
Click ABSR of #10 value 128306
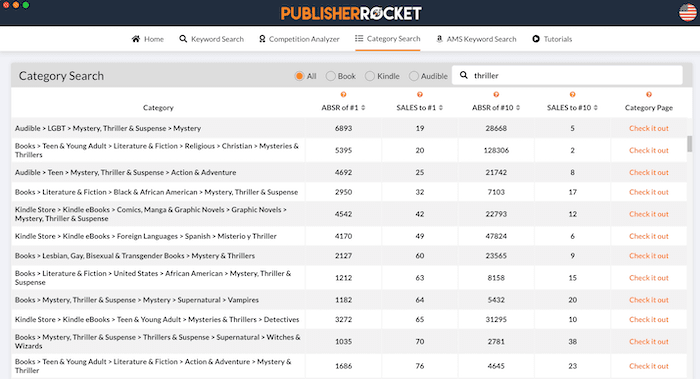coord(496,150)
